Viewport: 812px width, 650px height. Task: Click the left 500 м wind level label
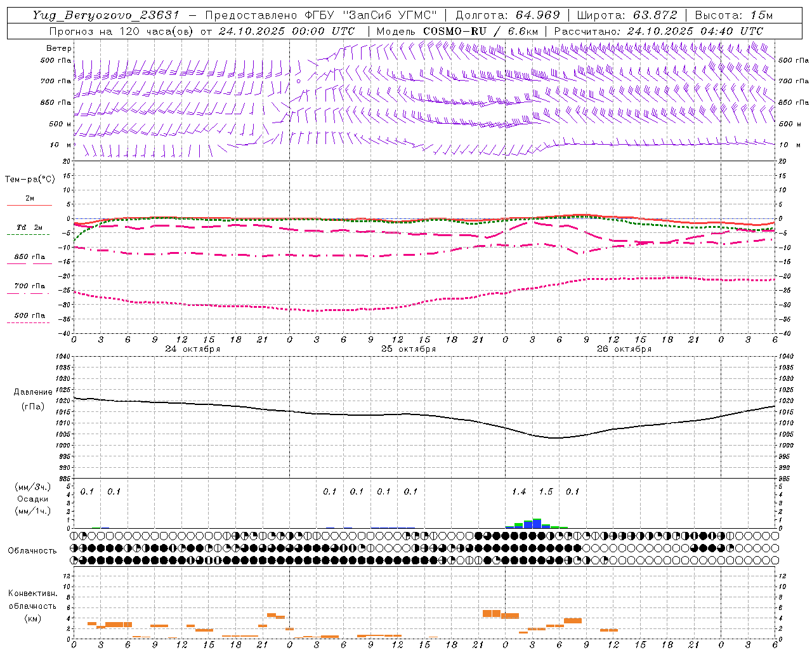click(x=60, y=124)
